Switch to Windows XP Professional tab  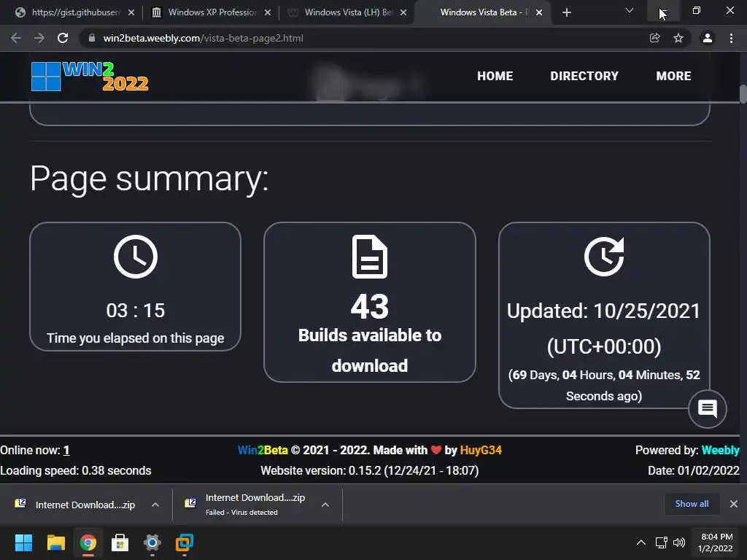(212, 12)
